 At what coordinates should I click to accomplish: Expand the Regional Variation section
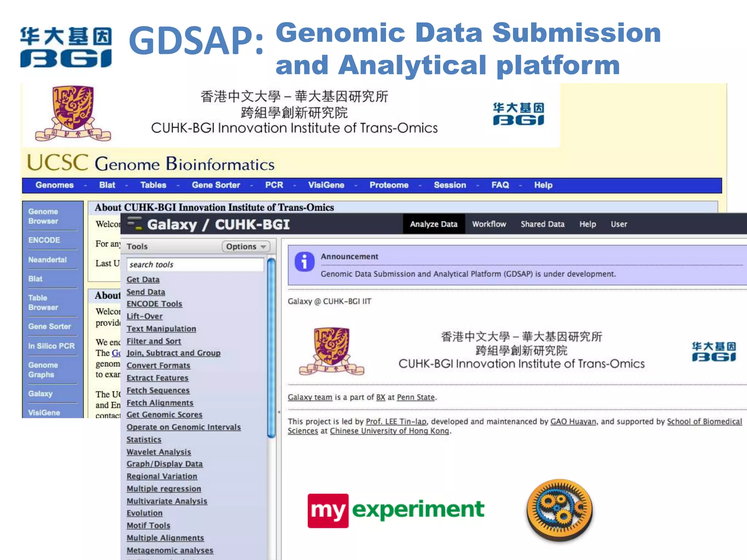(162, 477)
